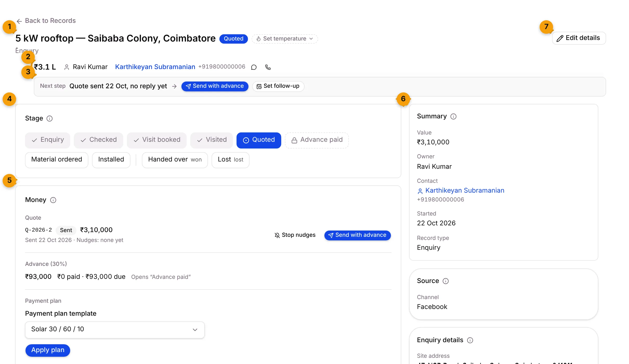
Task: Open the chat message icon beside phone number
Action: pyautogui.click(x=254, y=67)
